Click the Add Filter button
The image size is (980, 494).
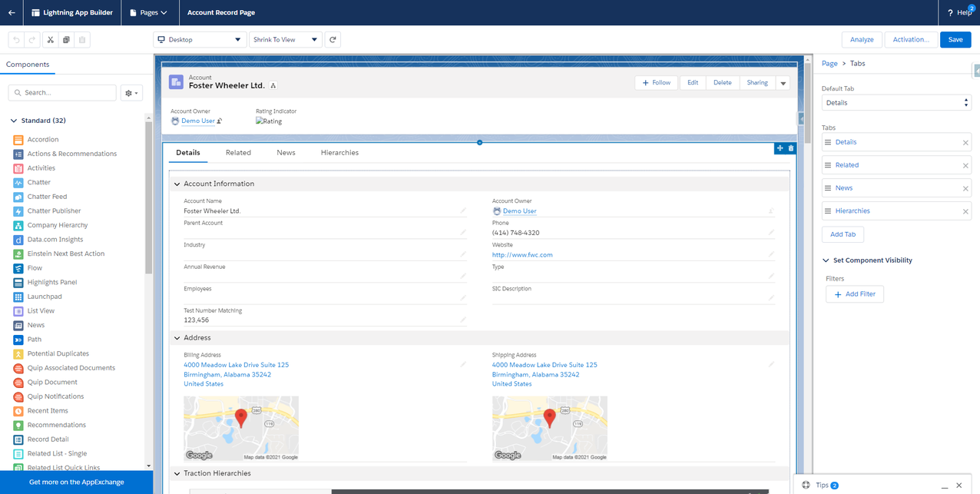[x=855, y=294]
